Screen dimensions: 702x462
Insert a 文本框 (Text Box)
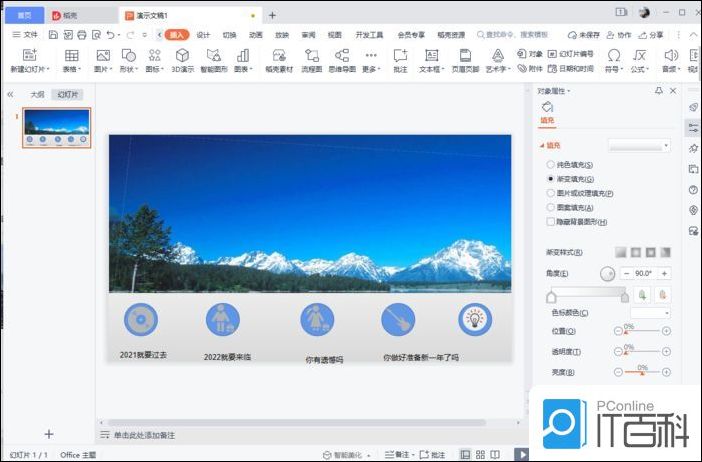[431, 57]
